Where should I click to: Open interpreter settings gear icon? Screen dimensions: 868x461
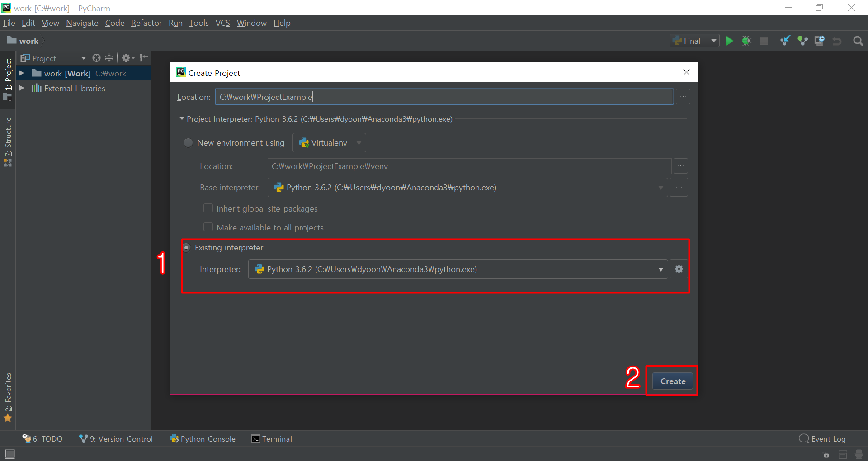click(679, 269)
